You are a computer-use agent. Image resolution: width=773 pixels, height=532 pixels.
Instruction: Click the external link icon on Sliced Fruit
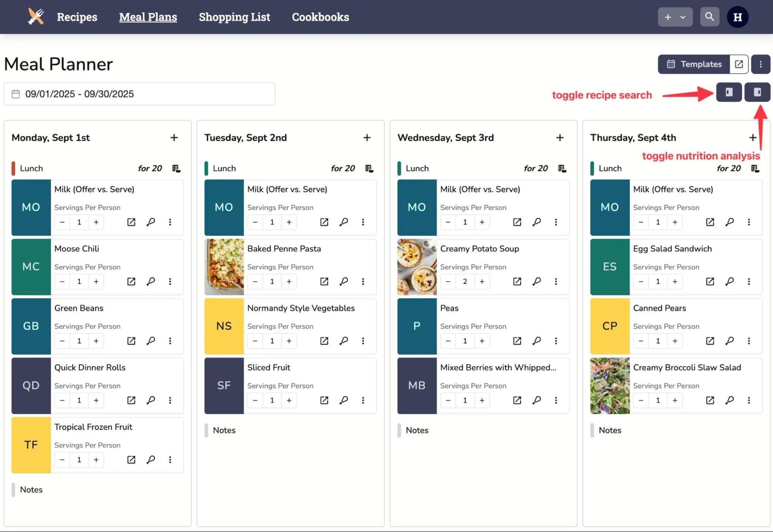coord(324,400)
